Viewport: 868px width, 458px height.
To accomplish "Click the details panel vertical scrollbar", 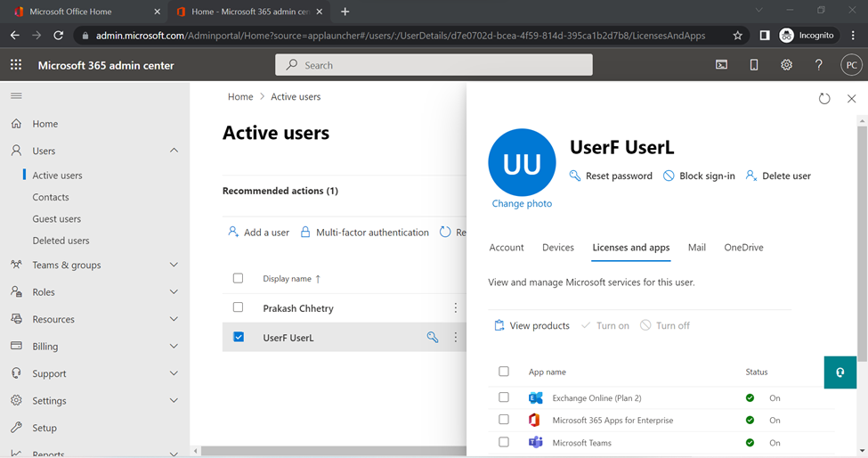I will [863, 243].
